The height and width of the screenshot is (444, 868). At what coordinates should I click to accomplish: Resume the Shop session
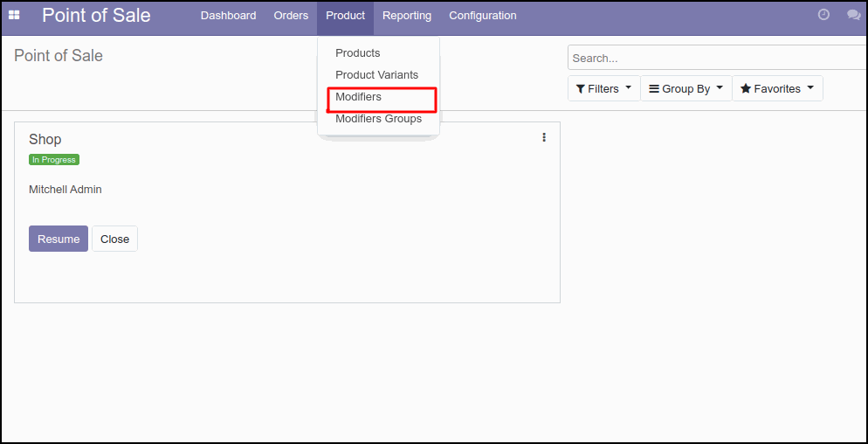click(59, 239)
